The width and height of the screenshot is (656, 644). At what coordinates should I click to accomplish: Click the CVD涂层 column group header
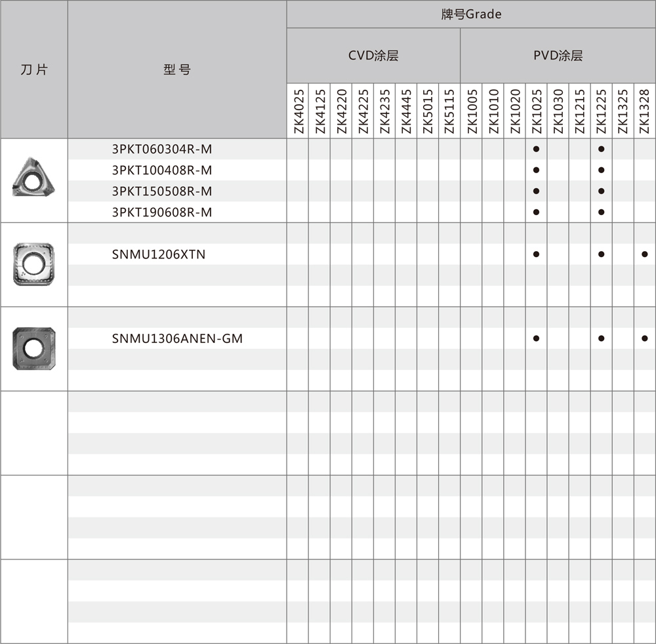(373, 56)
